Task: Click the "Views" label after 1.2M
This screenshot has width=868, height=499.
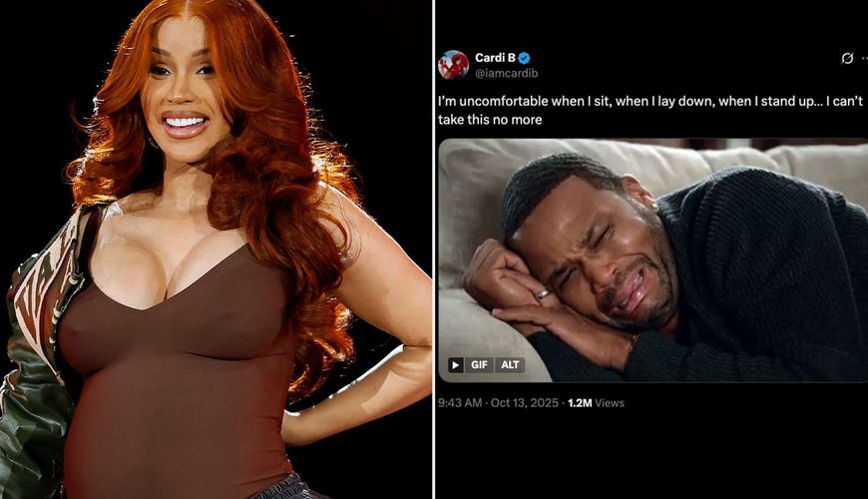Action: [x=610, y=403]
